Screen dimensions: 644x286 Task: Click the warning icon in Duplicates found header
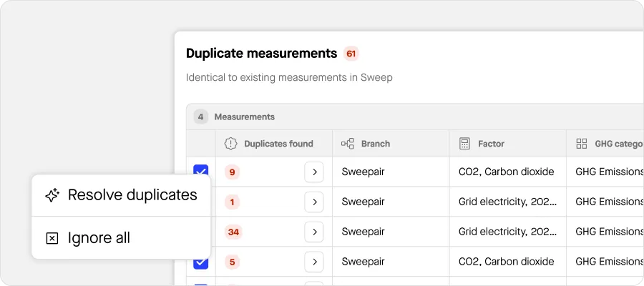(230, 144)
